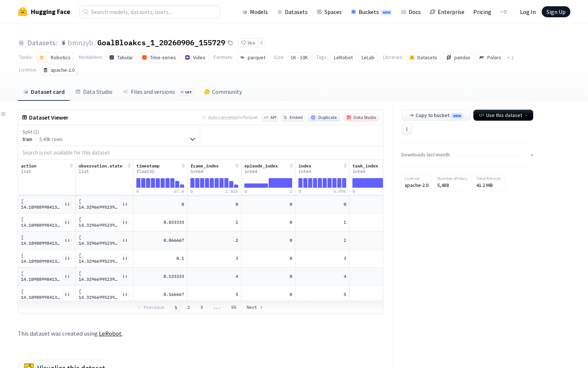Open the Use this dataset dropdown
The image size is (588, 368).
pyautogui.click(x=503, y=115)
